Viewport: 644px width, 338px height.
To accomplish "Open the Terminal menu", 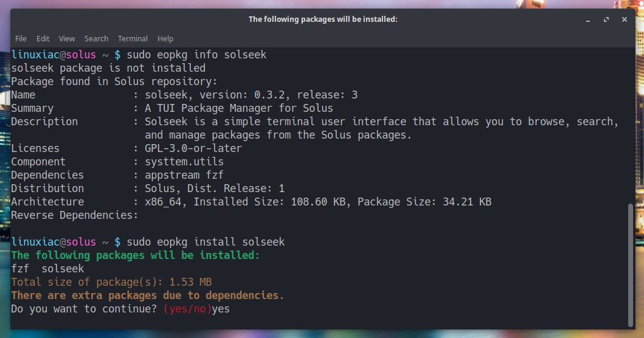I will click(133, 38).
